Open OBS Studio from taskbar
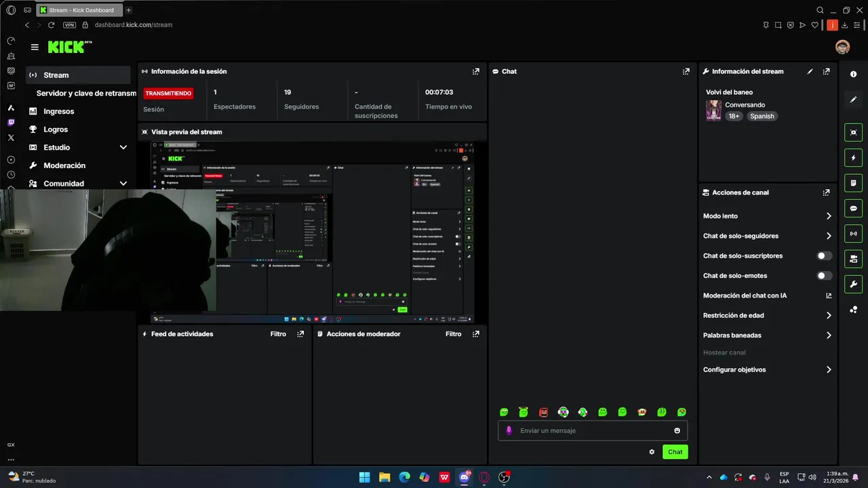Viewport: 868px width, 488px height. coord(504,477)
